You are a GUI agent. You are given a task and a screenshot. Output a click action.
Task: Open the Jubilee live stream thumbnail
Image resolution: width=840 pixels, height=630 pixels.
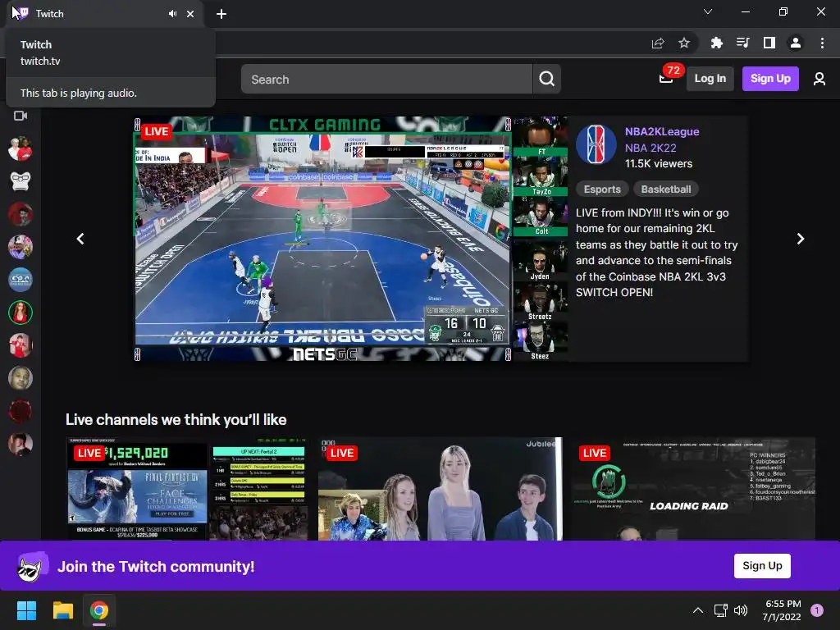(x=440, y=489)
